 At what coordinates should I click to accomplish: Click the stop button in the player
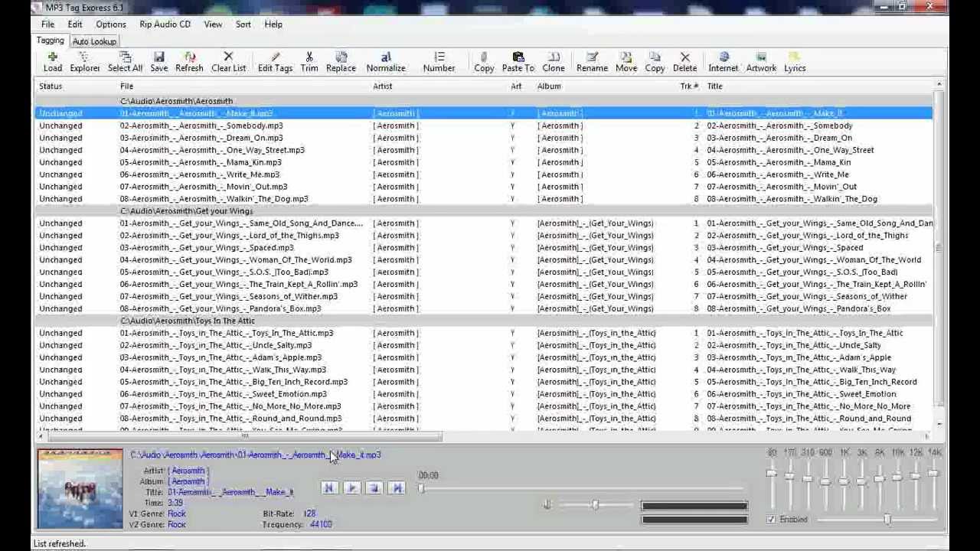click(x=374, y=487)
